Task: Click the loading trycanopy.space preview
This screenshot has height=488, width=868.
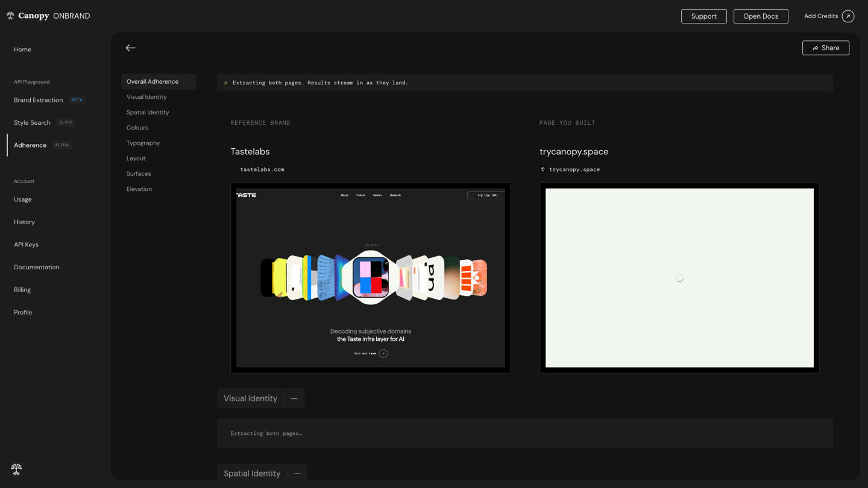Action: click(679, 278)
